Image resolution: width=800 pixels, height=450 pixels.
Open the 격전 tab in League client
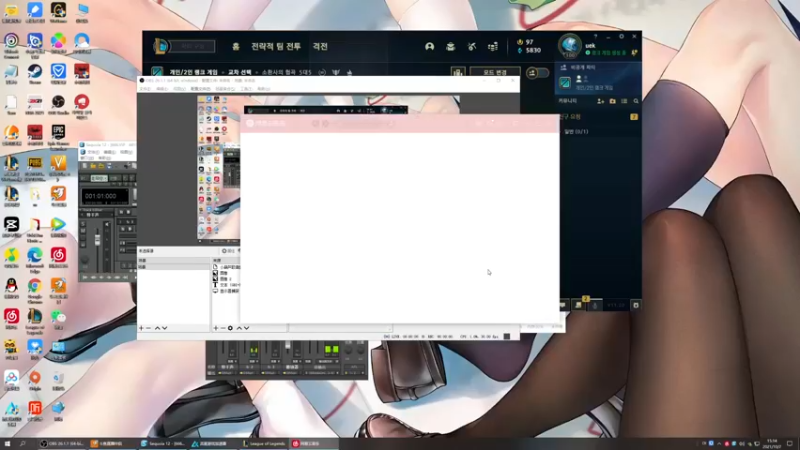320,46
